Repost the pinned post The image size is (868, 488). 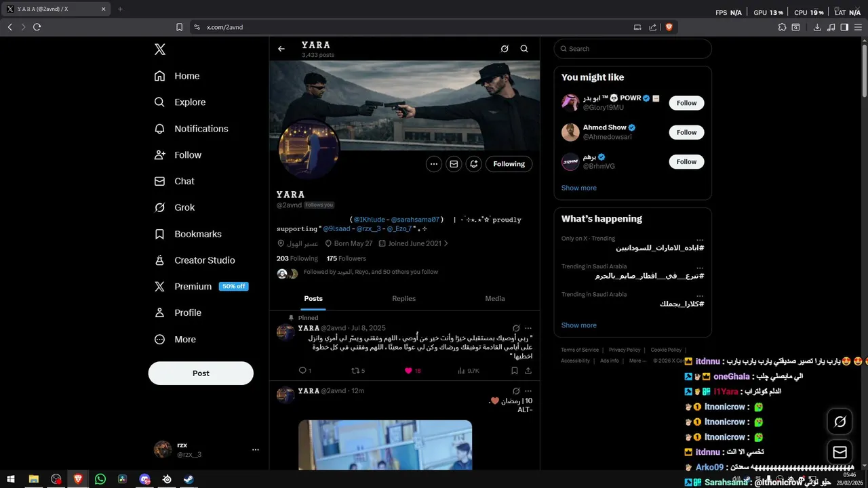(357, 371)
